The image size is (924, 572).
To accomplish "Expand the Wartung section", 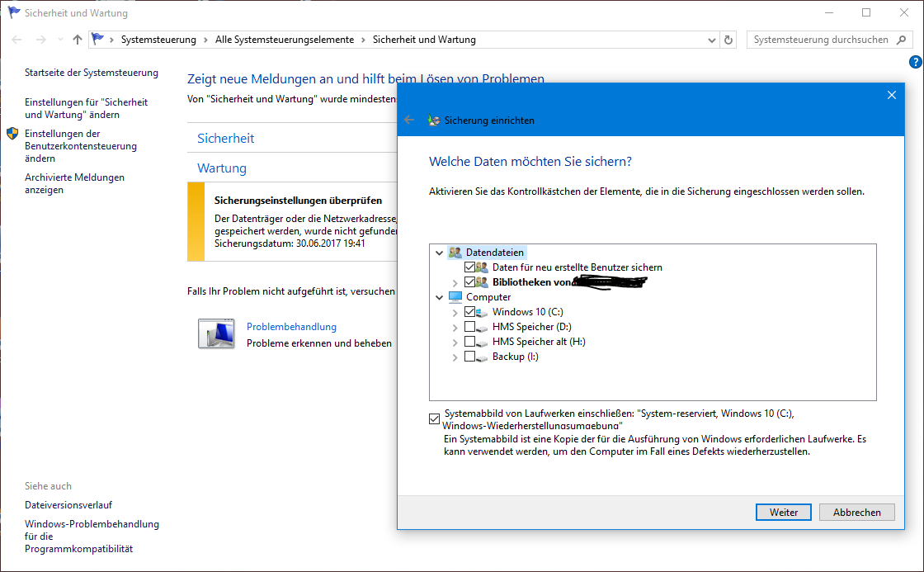I will tap(222, 168).
